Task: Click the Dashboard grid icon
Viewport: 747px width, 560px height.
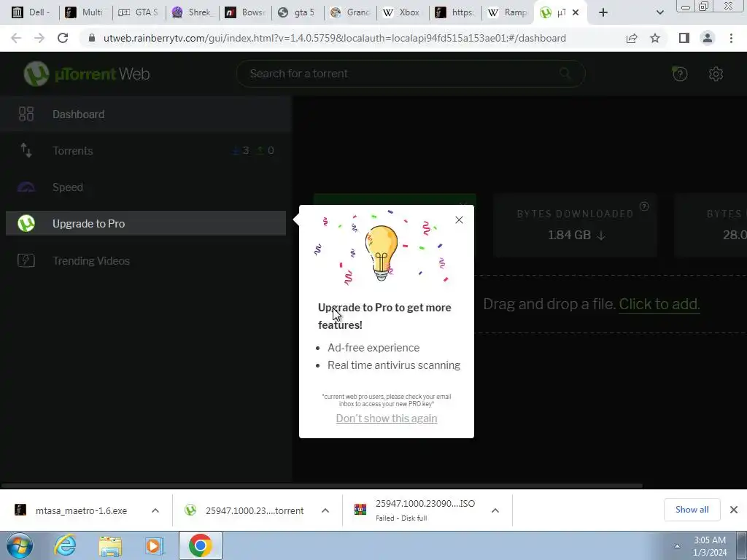Action: pyautogui.click(x=26, y=114)
